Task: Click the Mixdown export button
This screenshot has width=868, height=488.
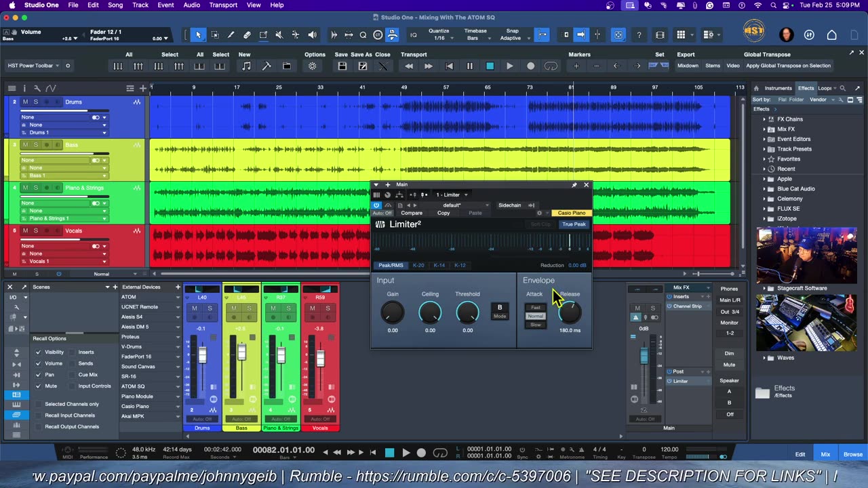Action: pyautogui.click(x=688, y=66)
